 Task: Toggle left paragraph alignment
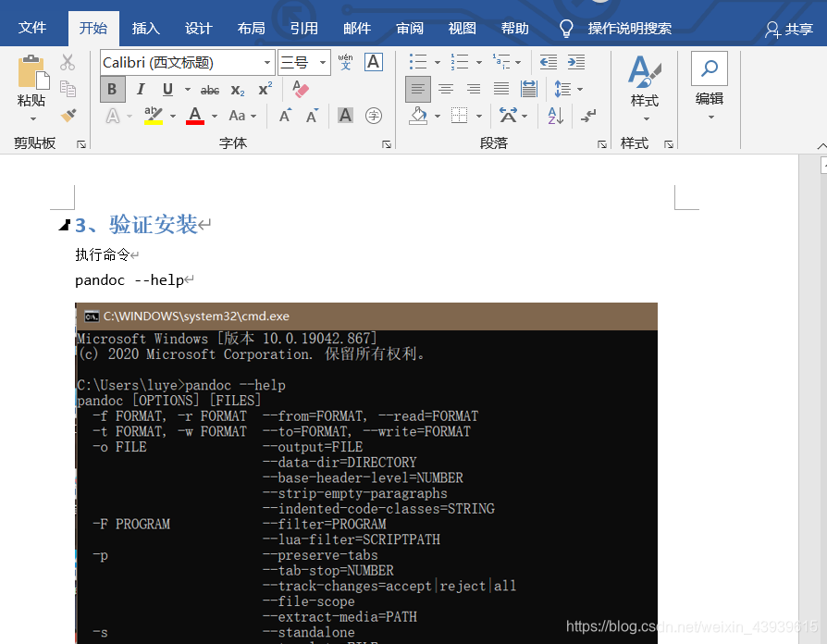418,89
